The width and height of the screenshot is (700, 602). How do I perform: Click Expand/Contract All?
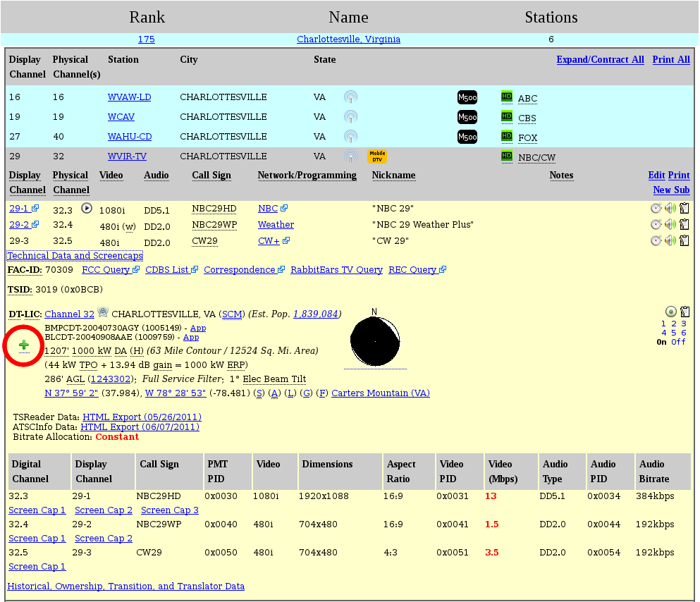[600, 60]
